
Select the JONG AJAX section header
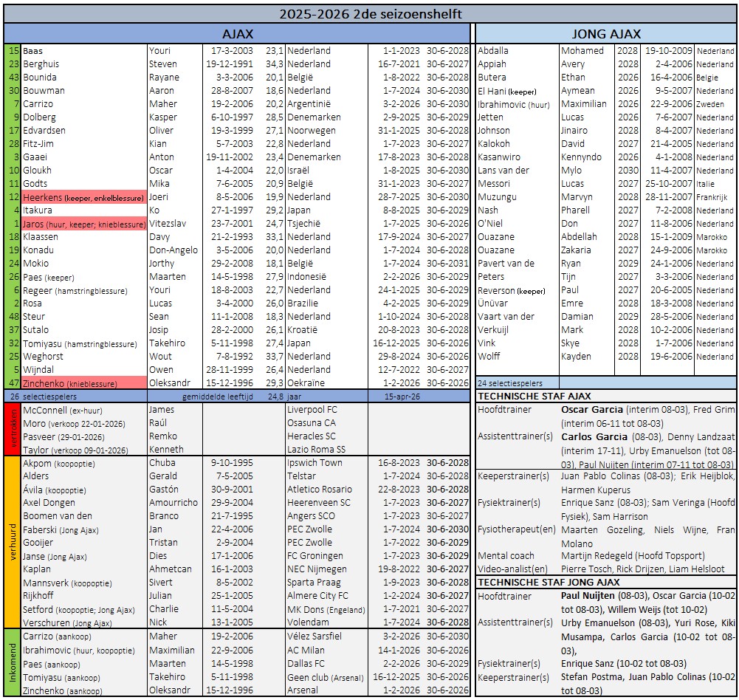(606, 34)
